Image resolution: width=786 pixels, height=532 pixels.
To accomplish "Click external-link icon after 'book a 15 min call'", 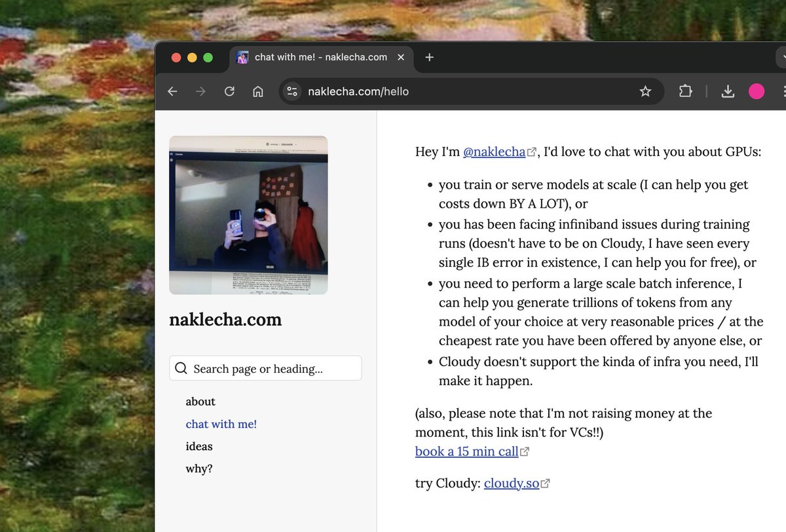I will 524,452.
